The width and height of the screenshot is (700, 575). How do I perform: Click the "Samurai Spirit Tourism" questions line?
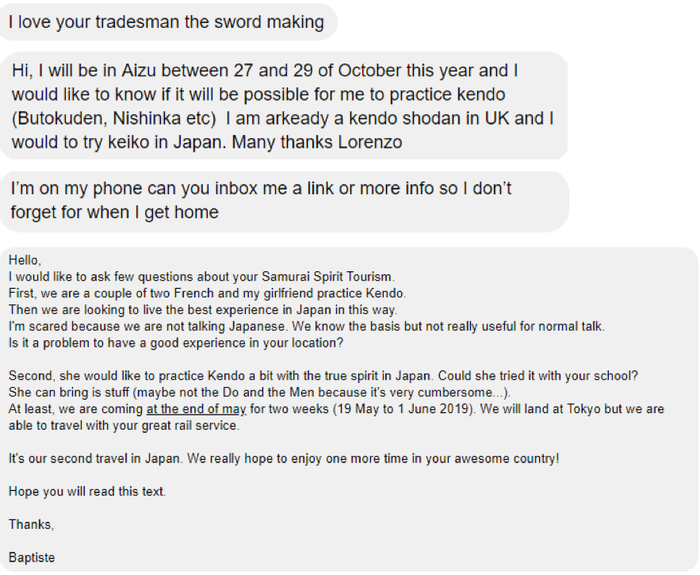(201, 276)
